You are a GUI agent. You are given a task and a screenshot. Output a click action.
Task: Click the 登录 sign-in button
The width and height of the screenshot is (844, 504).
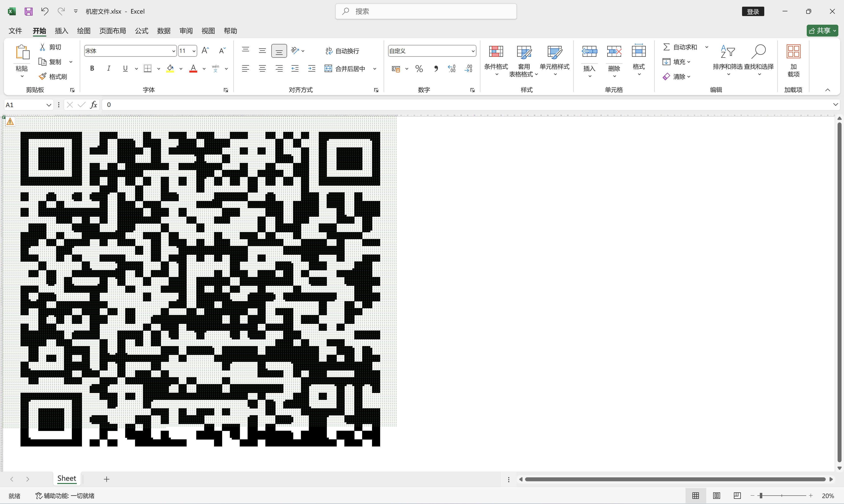753,12
